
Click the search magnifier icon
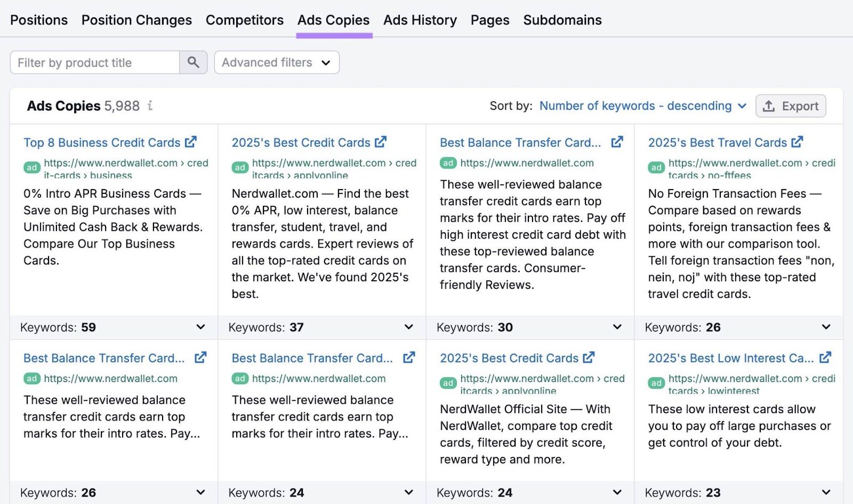point(193,62)
